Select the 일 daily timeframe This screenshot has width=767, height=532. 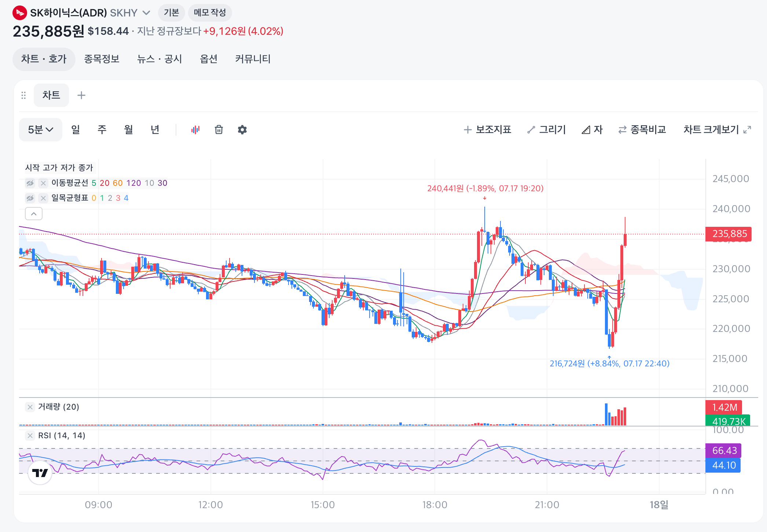76,130
